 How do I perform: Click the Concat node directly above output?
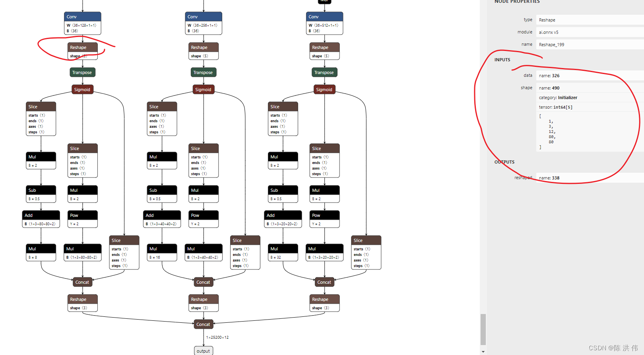[x=204, y=324]
